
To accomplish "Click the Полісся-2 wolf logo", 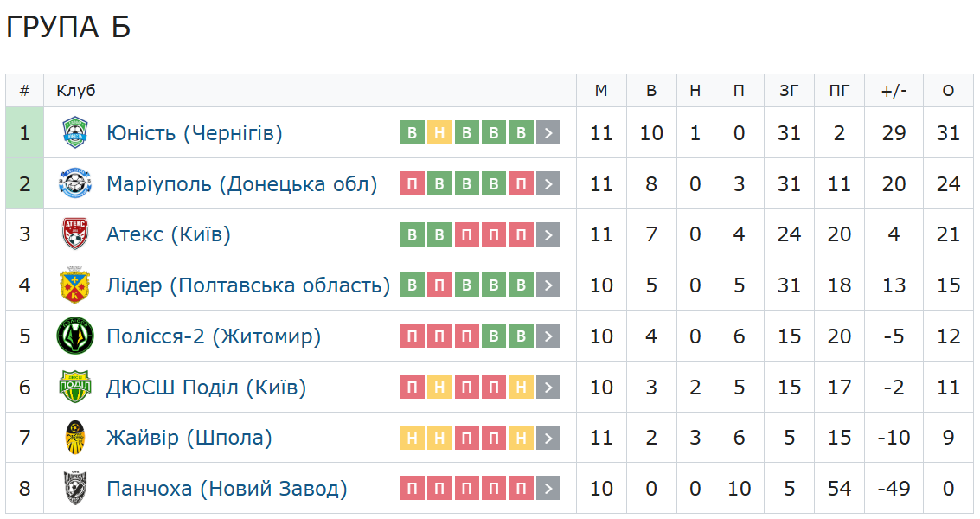I will [x=75, y=336].
